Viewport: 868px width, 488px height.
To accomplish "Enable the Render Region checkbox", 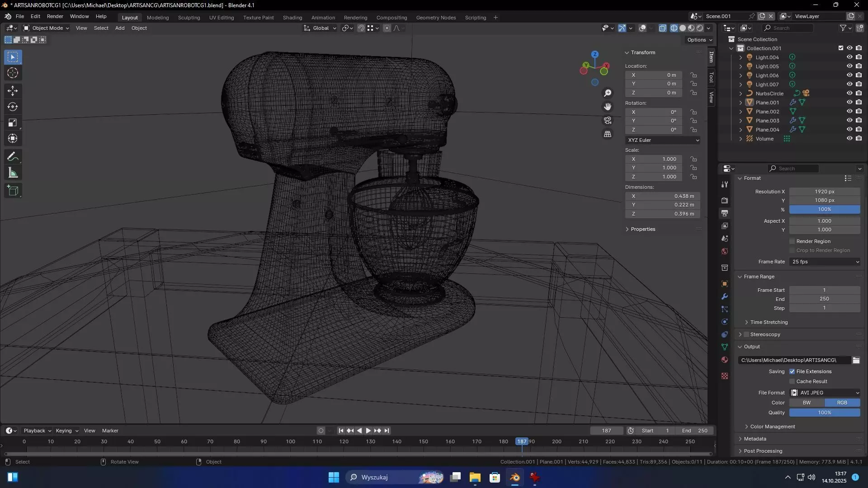I will pyautogui.click(x=792, y=241).
